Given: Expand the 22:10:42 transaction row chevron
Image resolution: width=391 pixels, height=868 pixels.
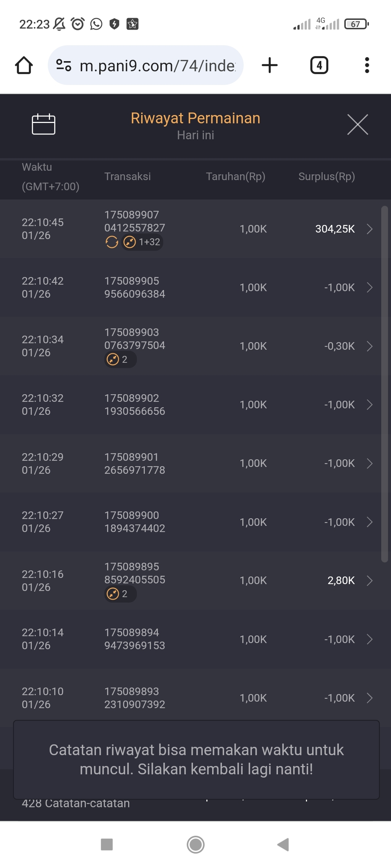Looking at the screenshot, I should (x=369, y=288).
